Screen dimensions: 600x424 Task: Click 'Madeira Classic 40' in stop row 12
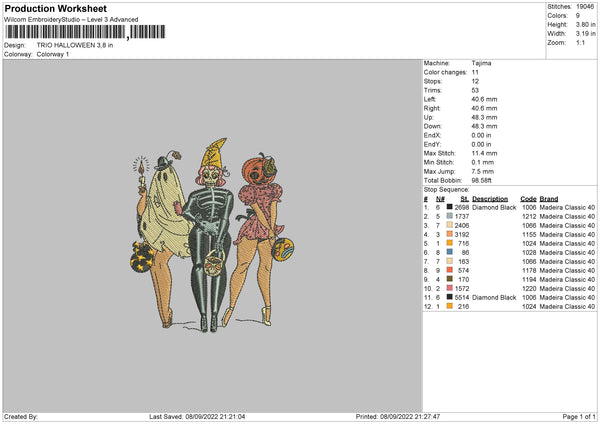567,306
